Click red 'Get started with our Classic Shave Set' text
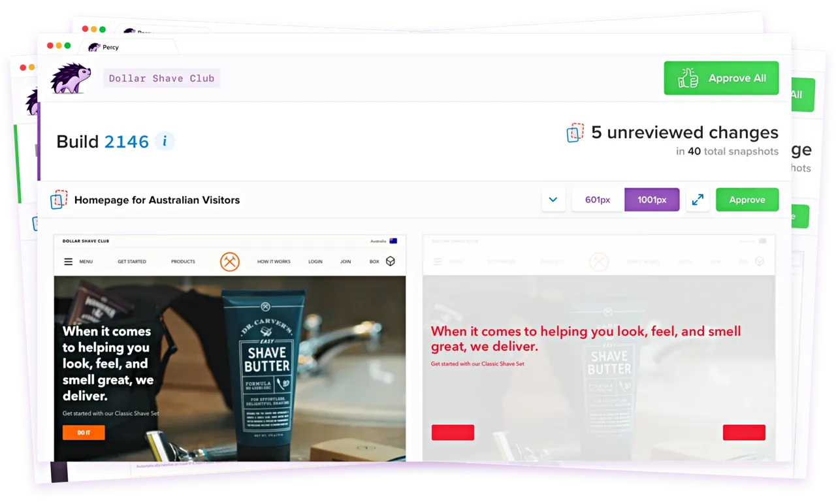Viewport: 836px width, 504px height. [x=477, y=364]
